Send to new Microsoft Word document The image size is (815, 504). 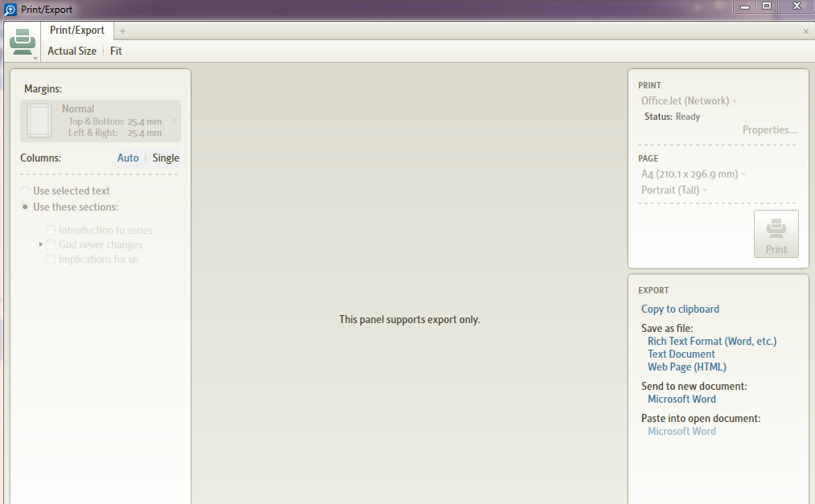[681, 400]
